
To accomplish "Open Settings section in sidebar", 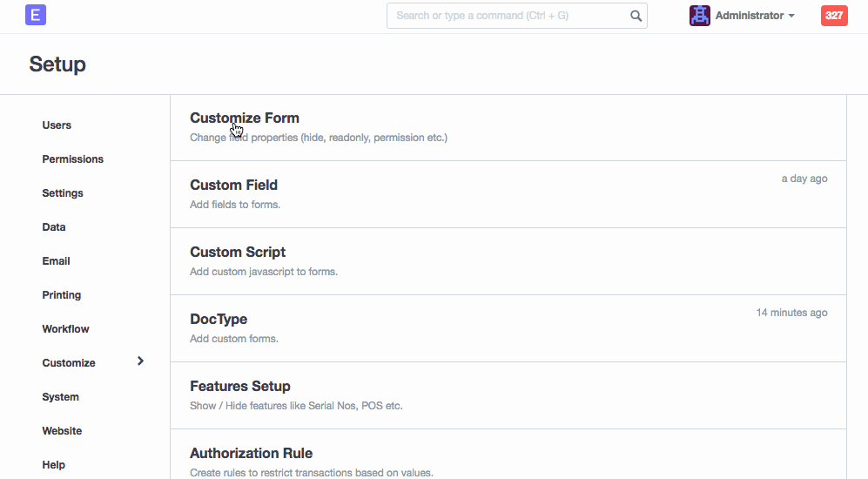I will [63, 193].
